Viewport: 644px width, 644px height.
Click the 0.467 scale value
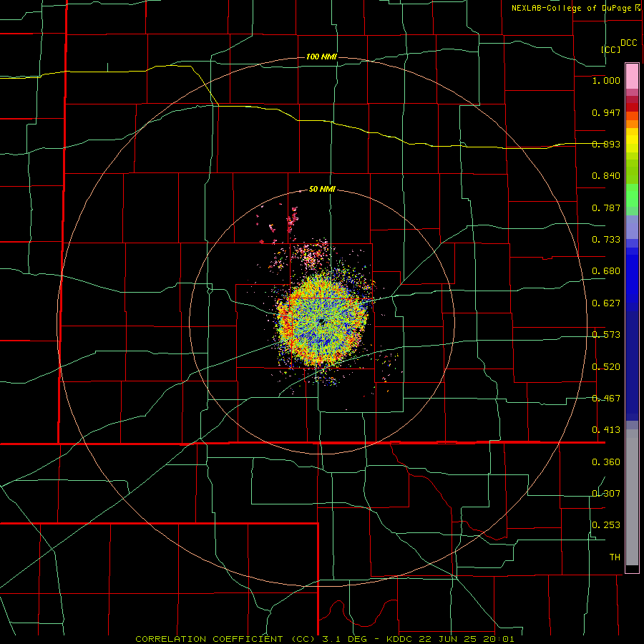[x=606, y=399]
